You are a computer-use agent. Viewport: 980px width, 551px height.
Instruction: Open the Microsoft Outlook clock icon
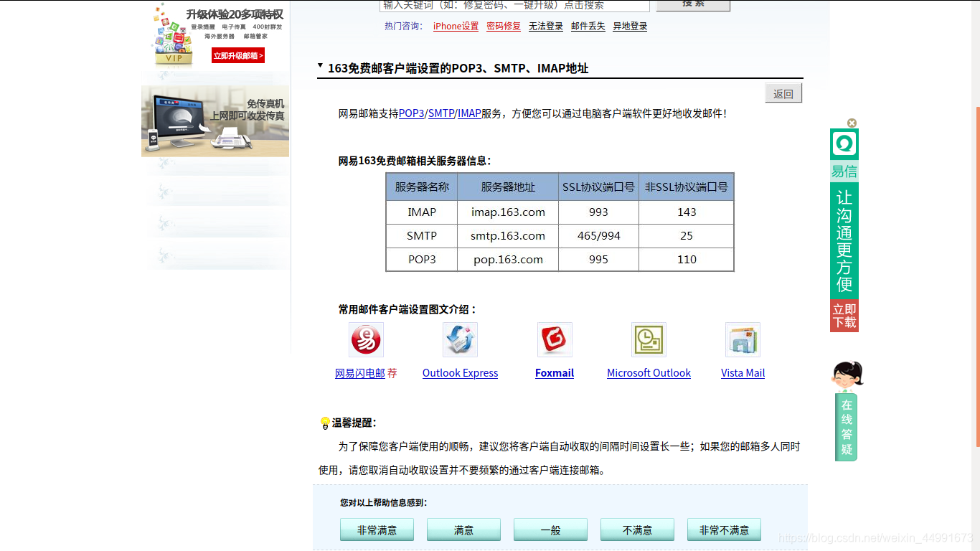[x=649, y=340]
